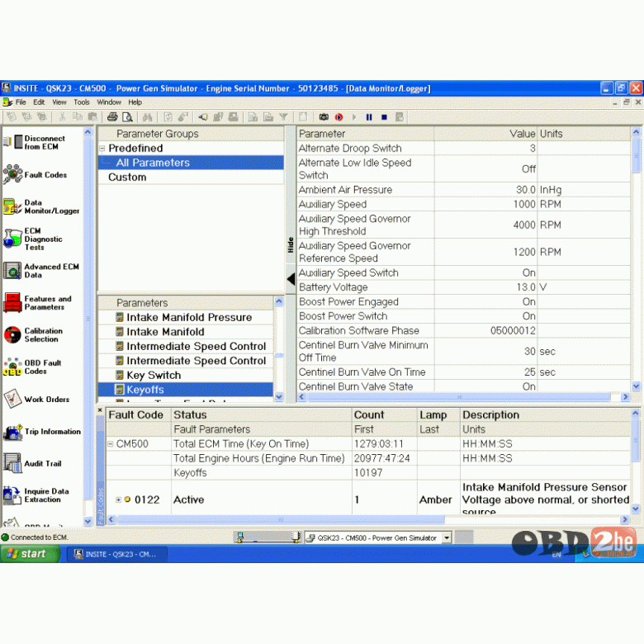Click the Description column header

(546, 414)
